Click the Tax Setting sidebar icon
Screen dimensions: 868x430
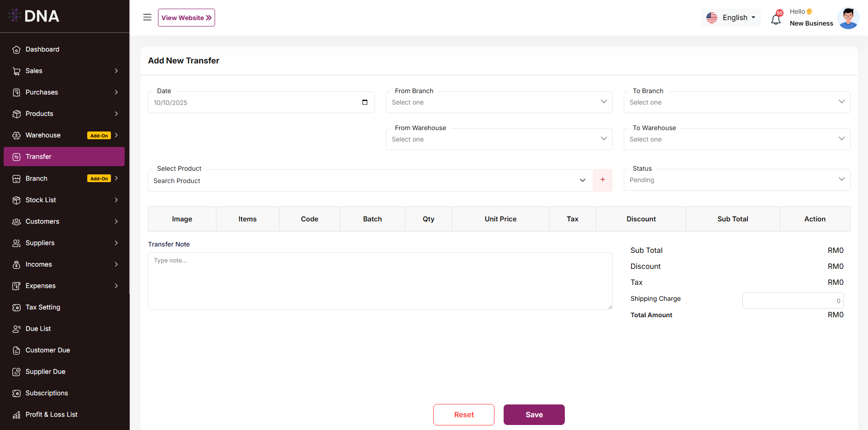[x=16, y=307]
